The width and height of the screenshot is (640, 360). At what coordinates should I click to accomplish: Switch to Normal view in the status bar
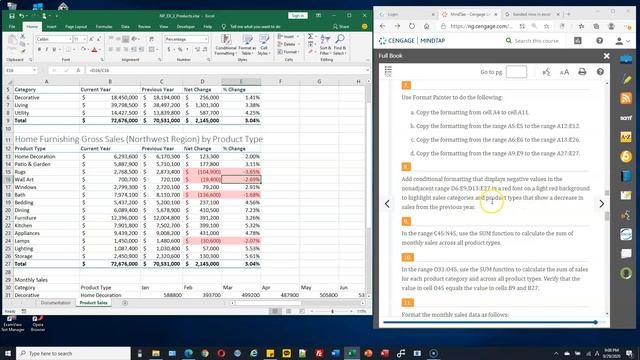click(x=275, y=311)
